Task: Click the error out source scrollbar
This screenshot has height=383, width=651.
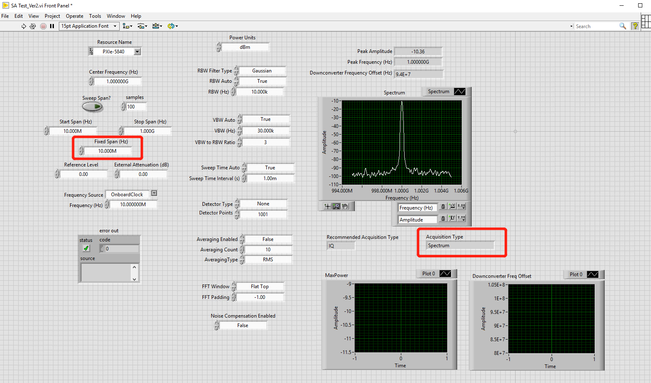Action: 134,273
